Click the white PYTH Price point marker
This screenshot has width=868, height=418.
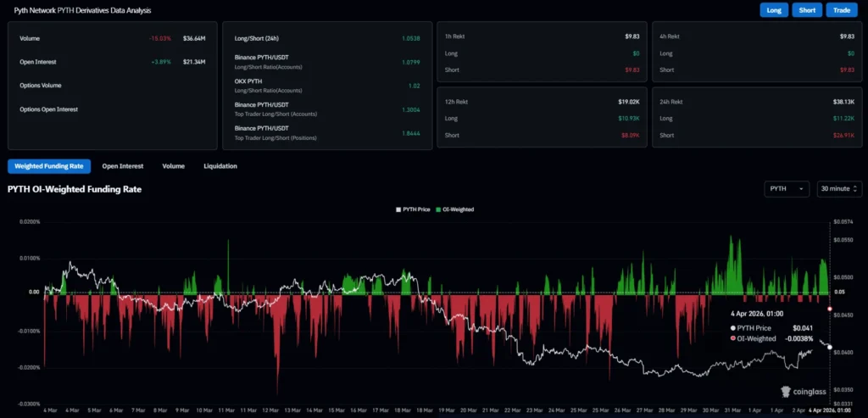point(829,348)
